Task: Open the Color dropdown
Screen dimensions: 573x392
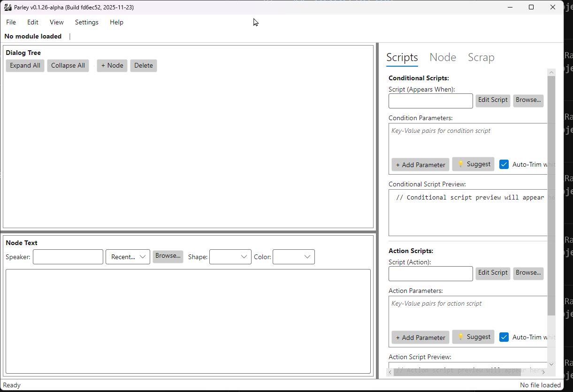Action: tap(294, 257)
